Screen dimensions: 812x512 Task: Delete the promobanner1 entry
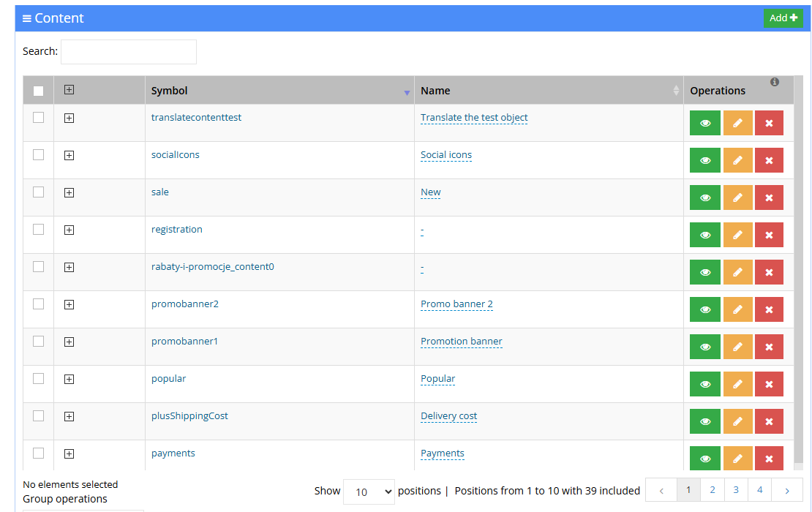pos(769,347)
